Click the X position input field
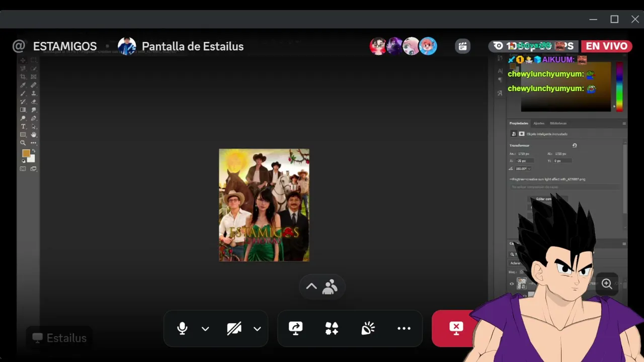The height and width of the screenshot is (362, 644). pyautogui.click(x=526, y=161)
